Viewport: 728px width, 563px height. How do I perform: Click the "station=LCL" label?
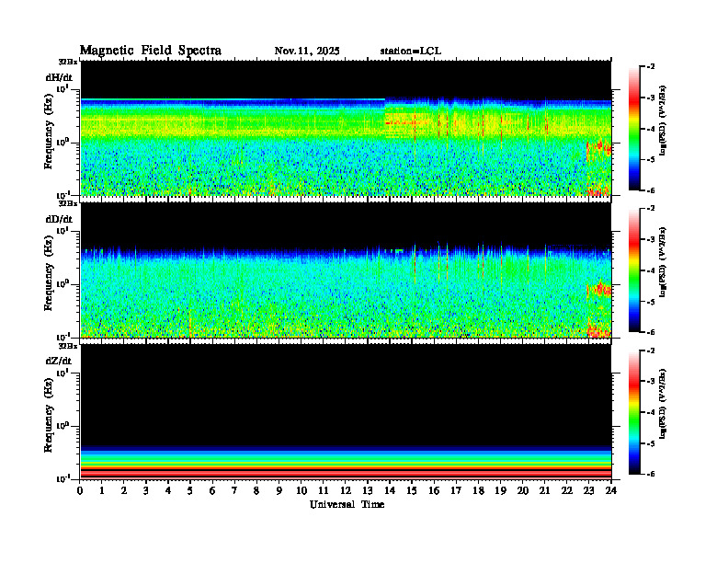[x=411, y=52]
